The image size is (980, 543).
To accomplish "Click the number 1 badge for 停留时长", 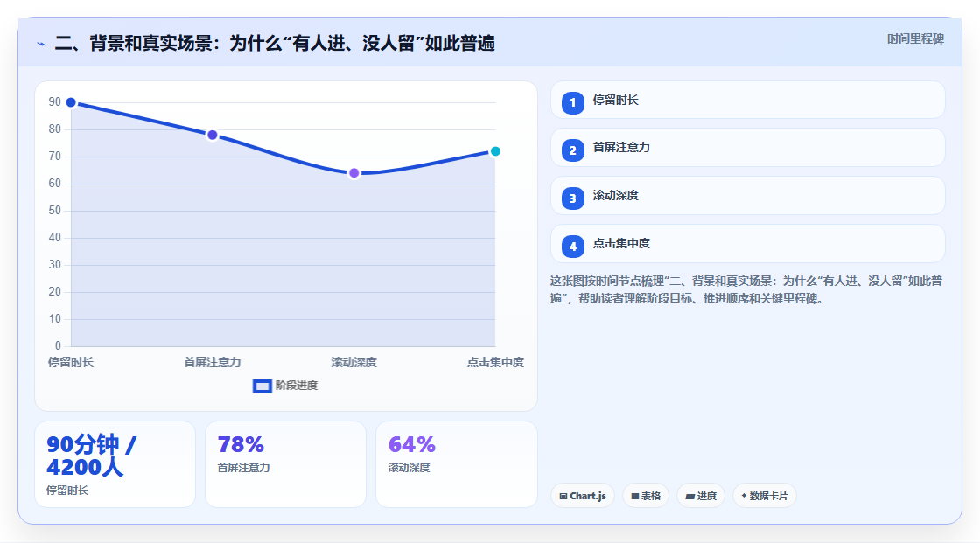I will [x=572, y=102].
